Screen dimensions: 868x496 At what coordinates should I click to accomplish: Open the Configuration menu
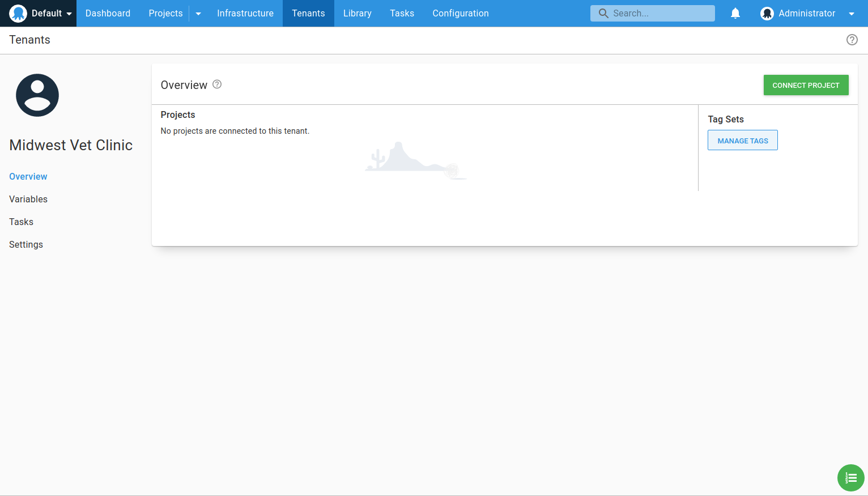(x=461, y=13)
